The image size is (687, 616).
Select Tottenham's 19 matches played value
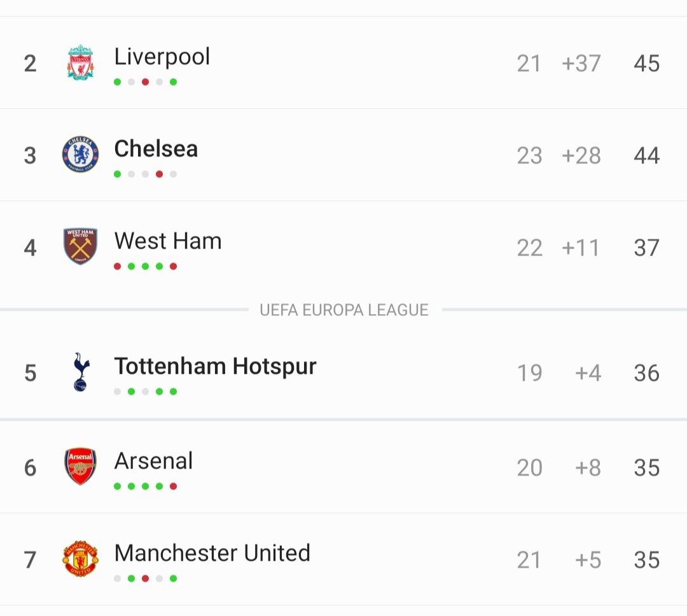[530, 373]
